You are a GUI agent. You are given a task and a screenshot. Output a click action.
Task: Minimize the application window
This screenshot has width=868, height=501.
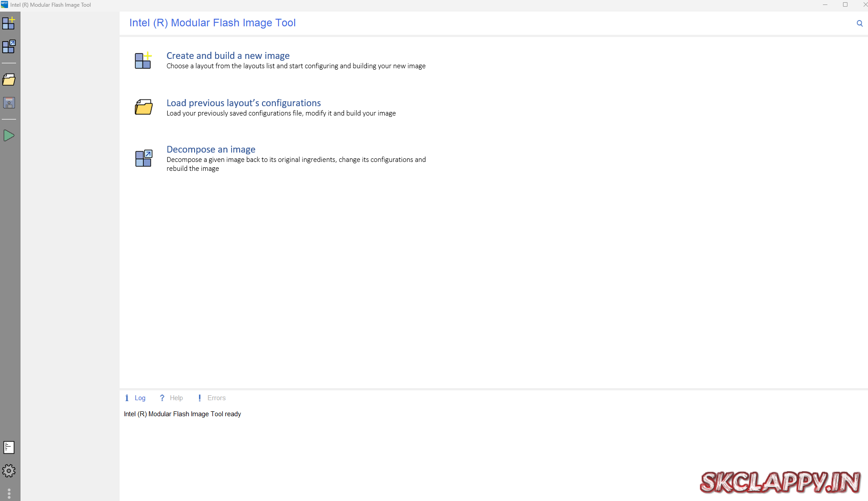pyautogui.click(x=825, y=4)
